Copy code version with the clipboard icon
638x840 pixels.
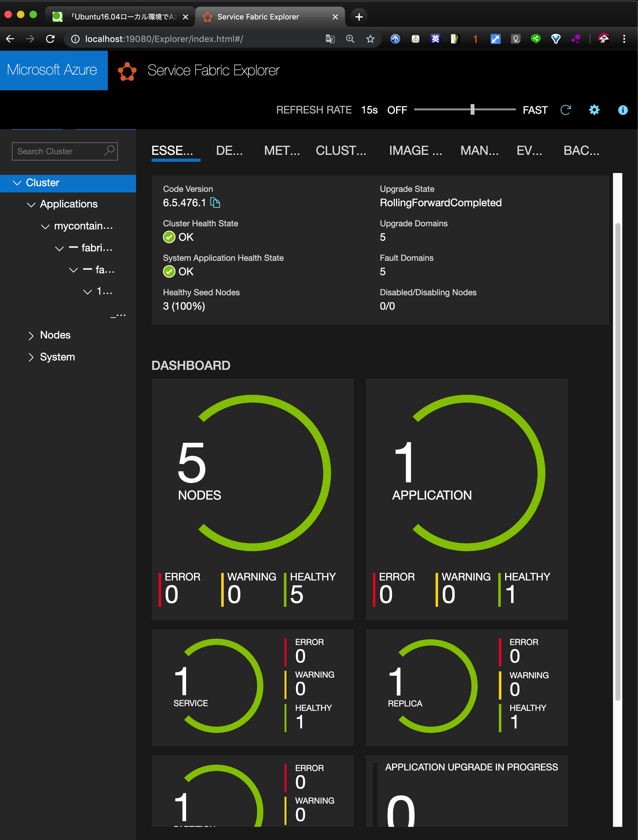pyautogui.click(x=215, y=203)
